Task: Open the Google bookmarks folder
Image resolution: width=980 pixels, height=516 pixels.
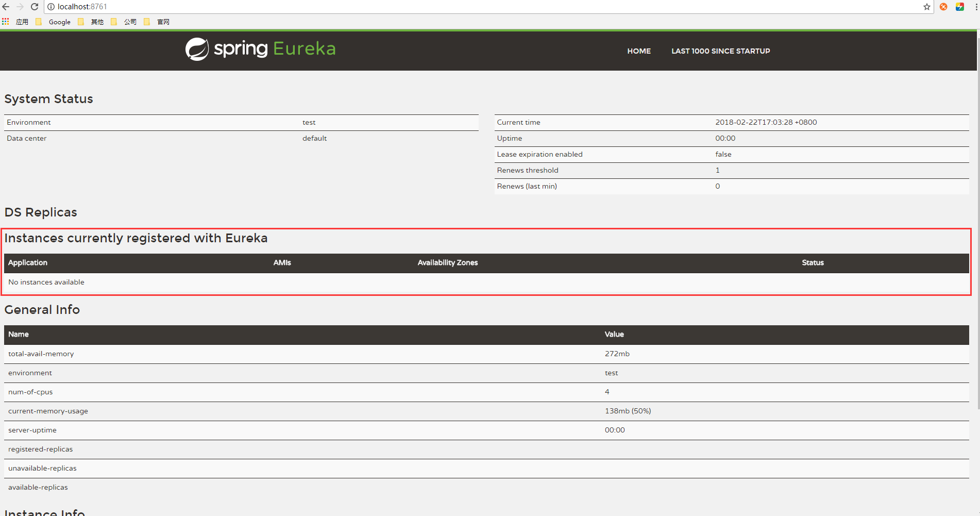Action: 54,22
